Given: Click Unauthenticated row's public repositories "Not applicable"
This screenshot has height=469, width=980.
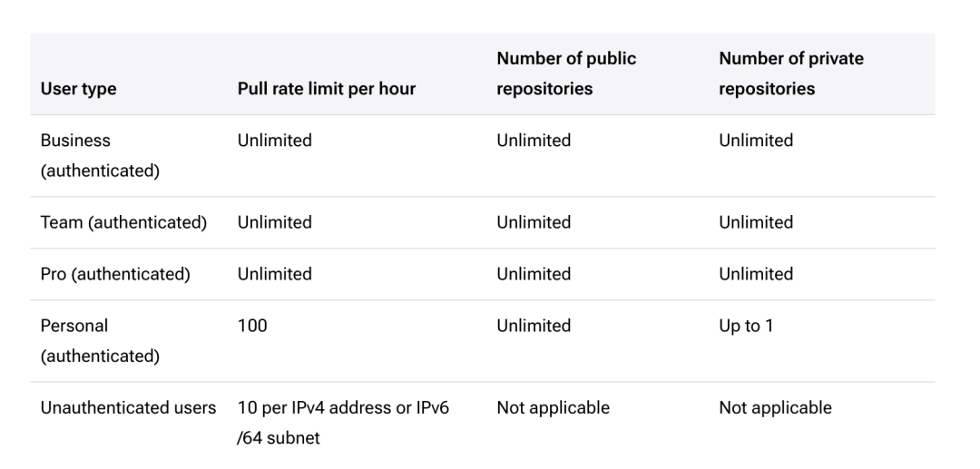Looking at the screenshot, I should [x=553, y=407].
